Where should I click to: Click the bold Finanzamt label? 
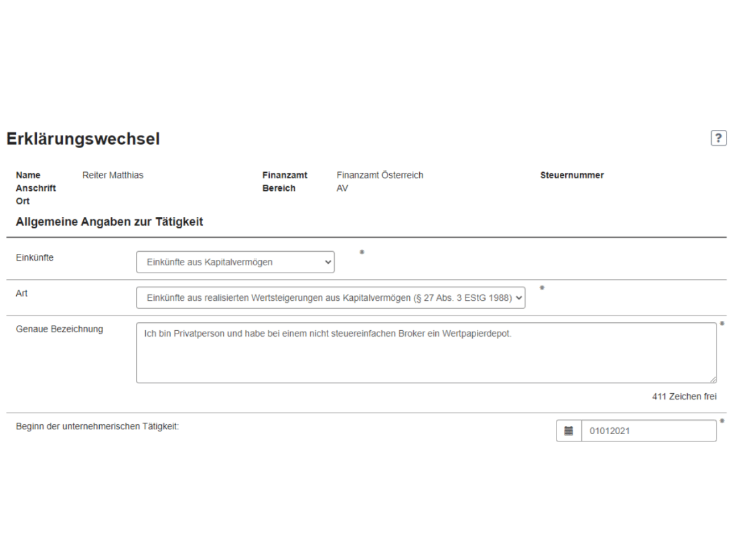[x=285, y=175]
